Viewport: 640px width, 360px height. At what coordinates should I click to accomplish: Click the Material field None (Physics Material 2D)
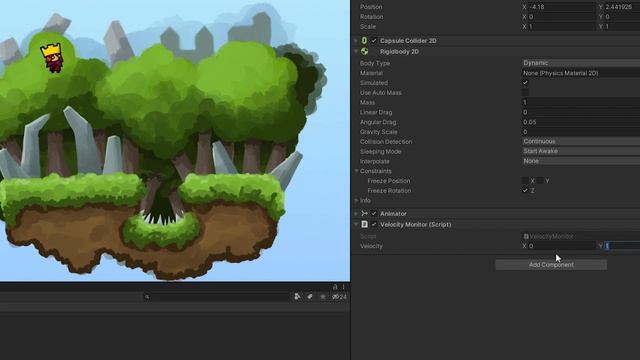click(x=581, y=73)
